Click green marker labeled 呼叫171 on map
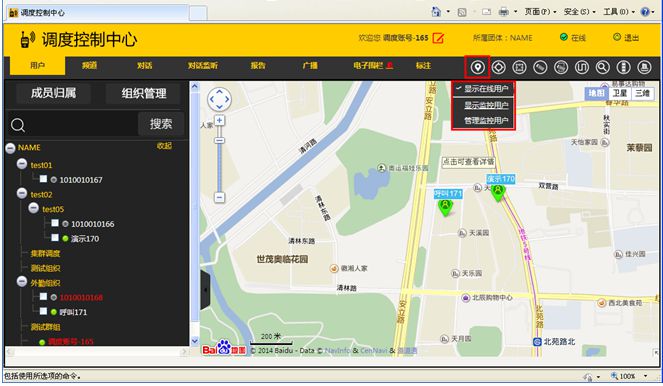 (445, 207)
